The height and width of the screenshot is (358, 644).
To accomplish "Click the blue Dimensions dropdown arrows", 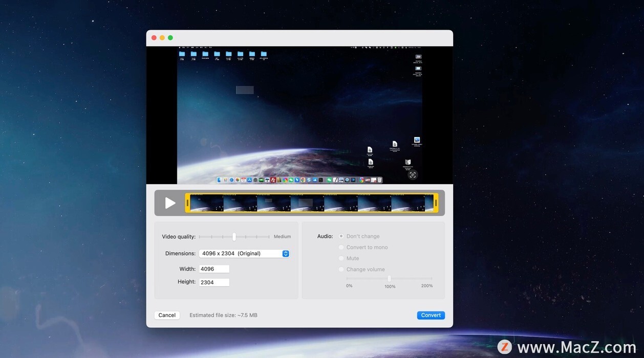I will pyautogui.click(x=286, y=254).
